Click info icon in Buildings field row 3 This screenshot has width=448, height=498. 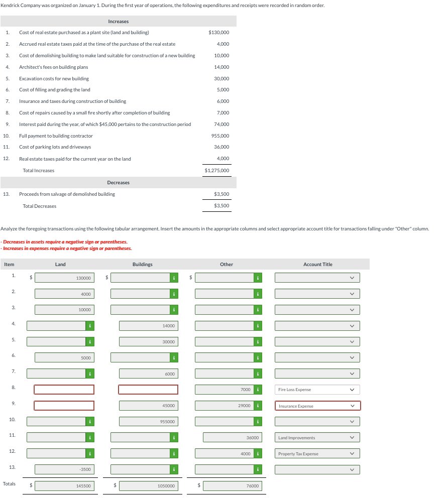(174, 310)
